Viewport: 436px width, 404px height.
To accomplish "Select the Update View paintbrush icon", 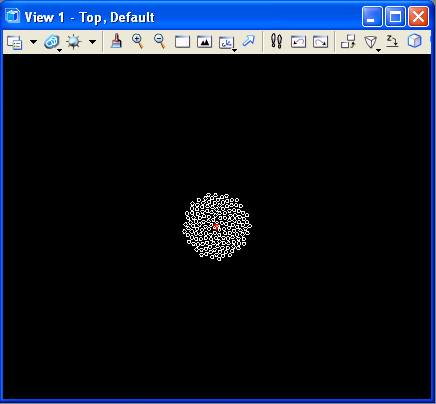I will tap(116, 42).
